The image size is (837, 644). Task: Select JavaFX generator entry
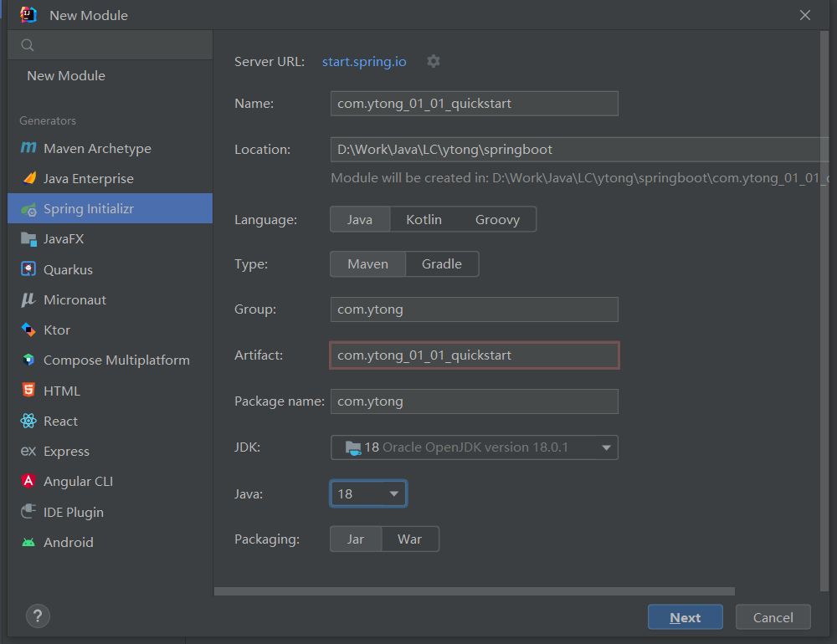[x=110, y=239]
